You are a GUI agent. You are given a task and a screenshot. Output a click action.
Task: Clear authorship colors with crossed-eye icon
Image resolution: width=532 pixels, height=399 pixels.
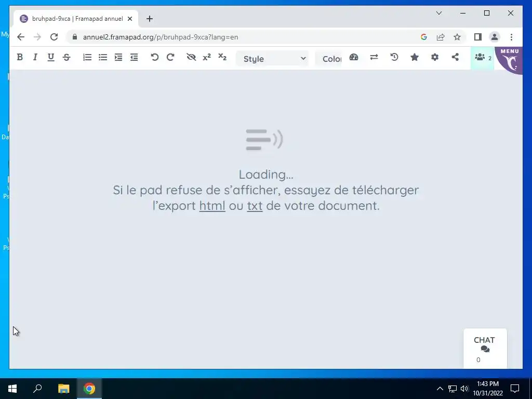click(191, 57)
